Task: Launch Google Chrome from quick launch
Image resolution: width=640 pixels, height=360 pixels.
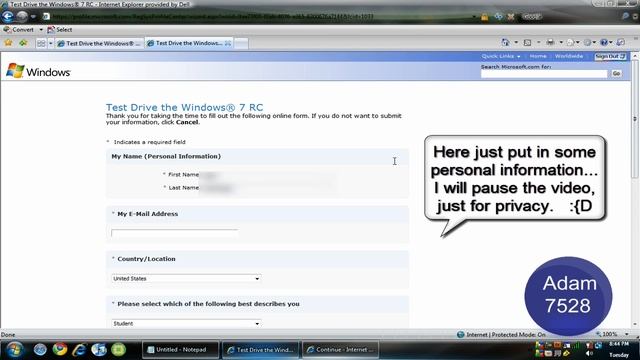Action: tap(60, 349)
